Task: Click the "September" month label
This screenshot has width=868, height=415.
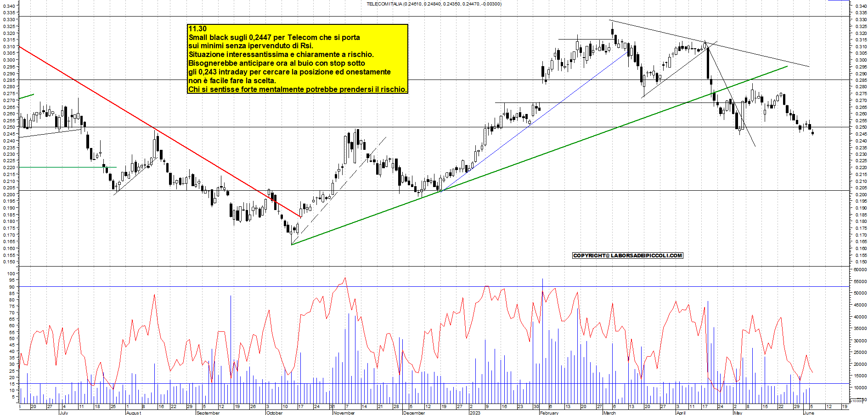Action: coord(208,413)
